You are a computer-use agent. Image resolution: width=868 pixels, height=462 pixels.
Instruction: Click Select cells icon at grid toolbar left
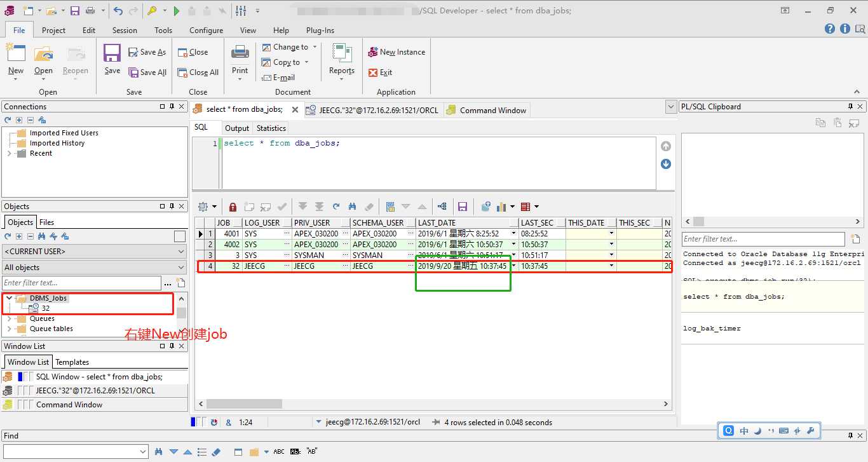click(203, 207)
